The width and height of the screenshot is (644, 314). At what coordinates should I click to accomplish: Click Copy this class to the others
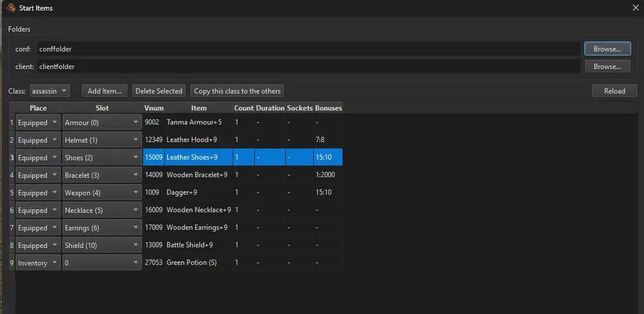coord(237,91)
